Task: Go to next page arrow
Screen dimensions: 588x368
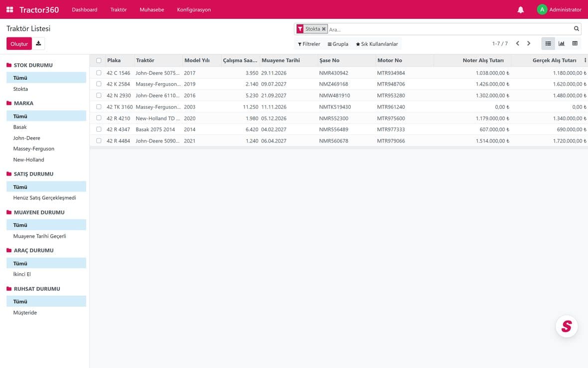Action: pos(529,43)
